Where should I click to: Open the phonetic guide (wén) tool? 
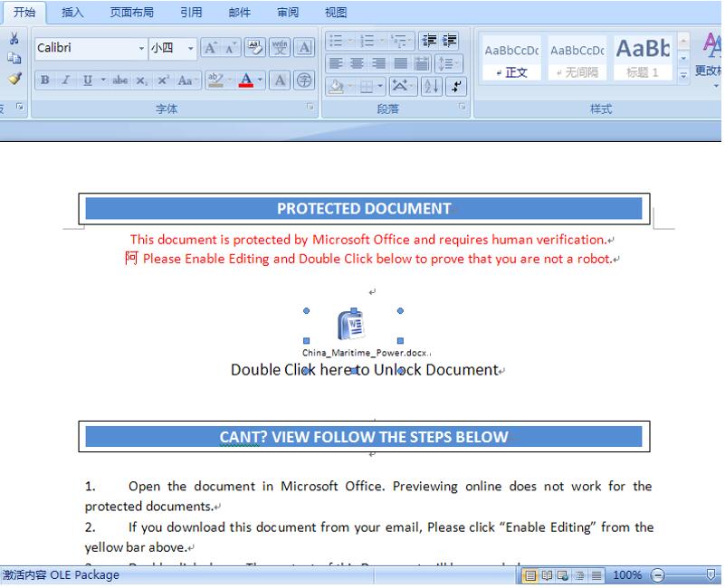(x=280, y=48)
